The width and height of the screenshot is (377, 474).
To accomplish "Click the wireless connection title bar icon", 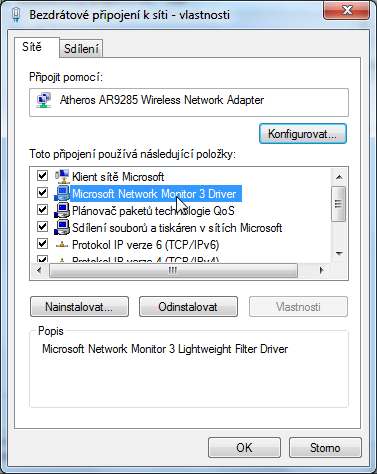I will click(x=16, y=15).
